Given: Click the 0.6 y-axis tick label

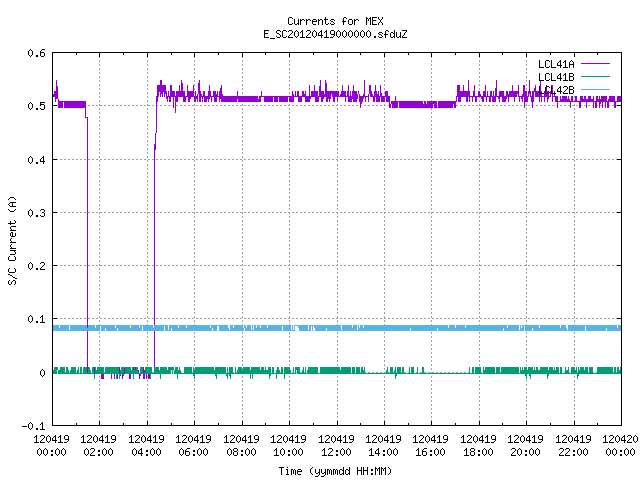Looking at the screenshot, I should pos(36,53).
